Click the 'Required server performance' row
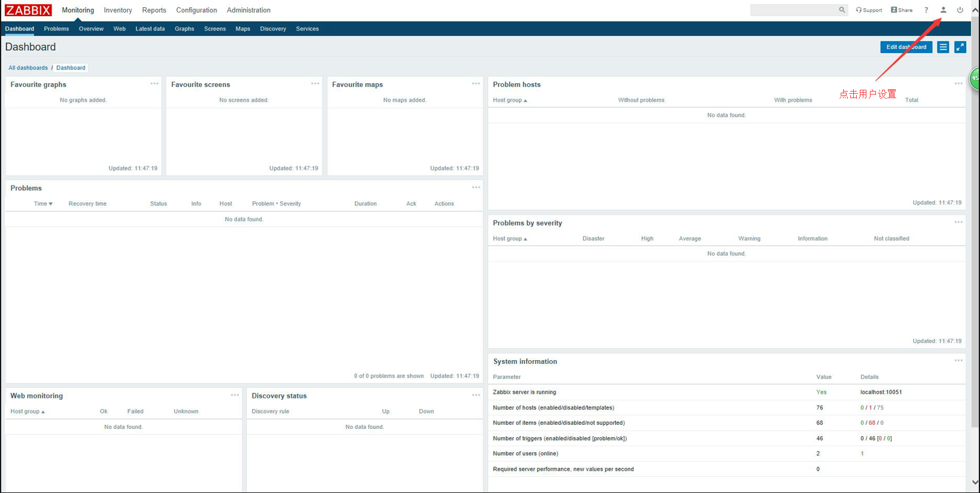 [x=726, y=469]
